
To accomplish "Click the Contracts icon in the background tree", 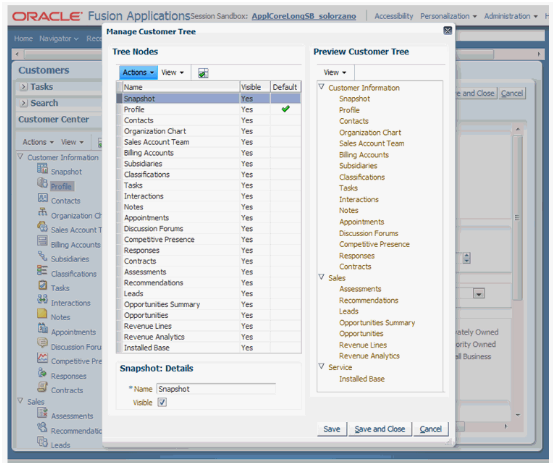I will point(42,387).
